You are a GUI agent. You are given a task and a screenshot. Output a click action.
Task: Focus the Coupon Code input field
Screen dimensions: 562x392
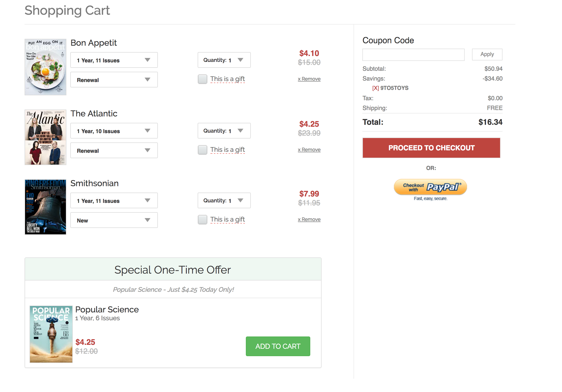[x=413, y=55]
